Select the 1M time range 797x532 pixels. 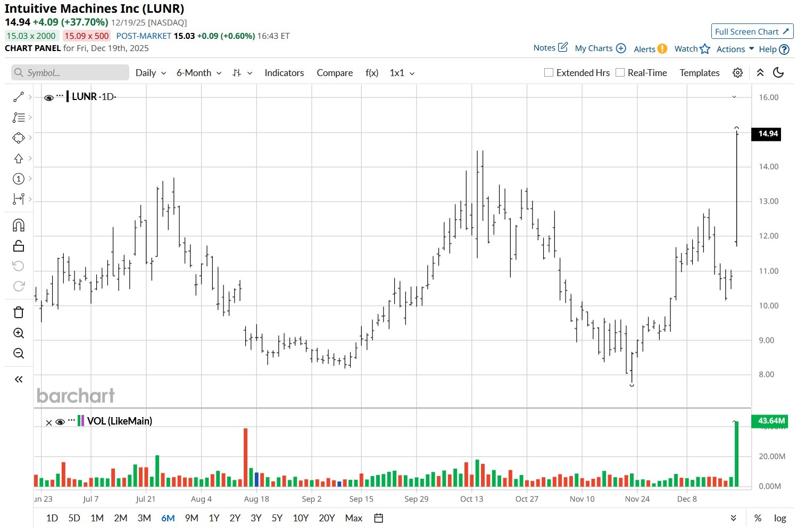coord(97,518)
